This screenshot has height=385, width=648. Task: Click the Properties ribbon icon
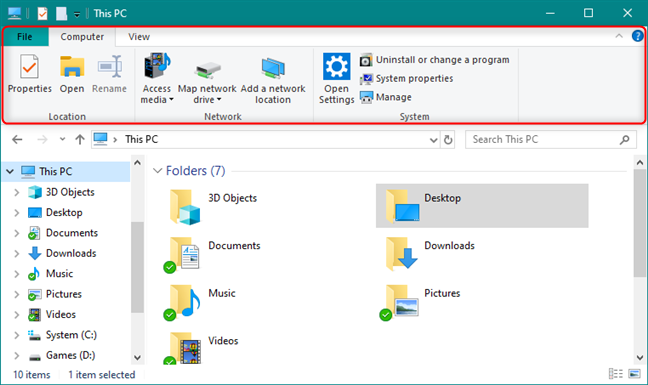tap(29, 67)
